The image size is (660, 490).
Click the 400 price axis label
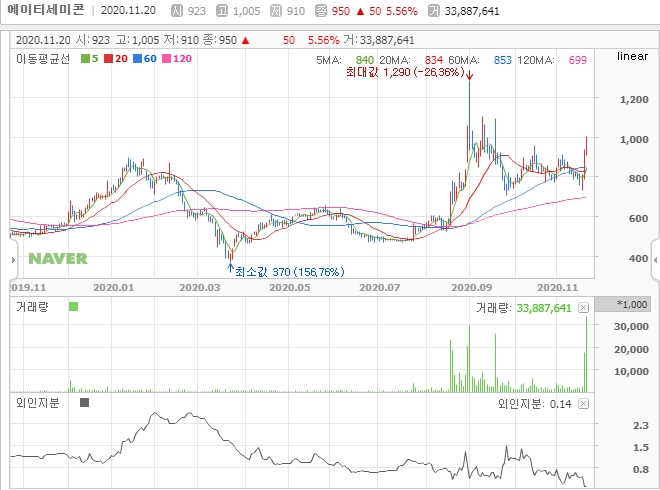639,258
